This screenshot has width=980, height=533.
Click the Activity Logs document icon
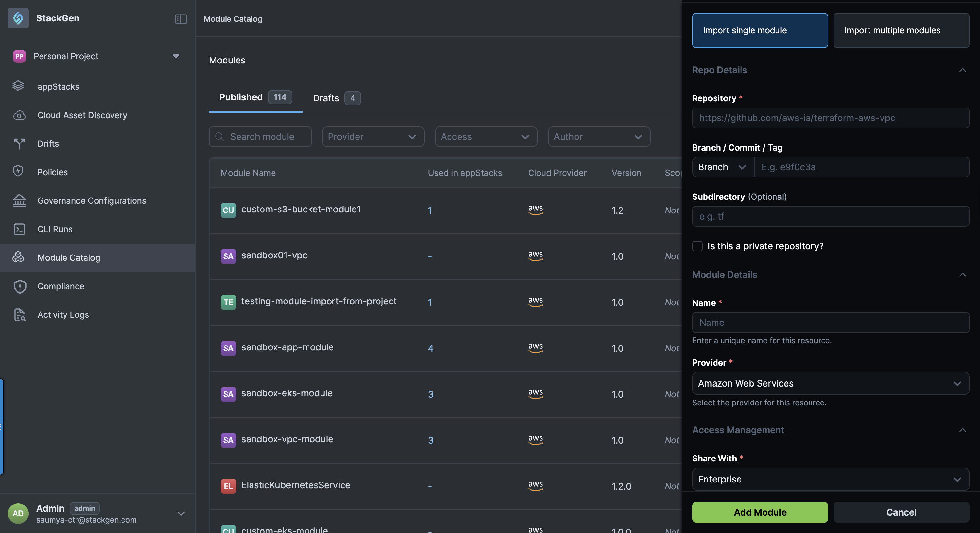tap(19, 314)
